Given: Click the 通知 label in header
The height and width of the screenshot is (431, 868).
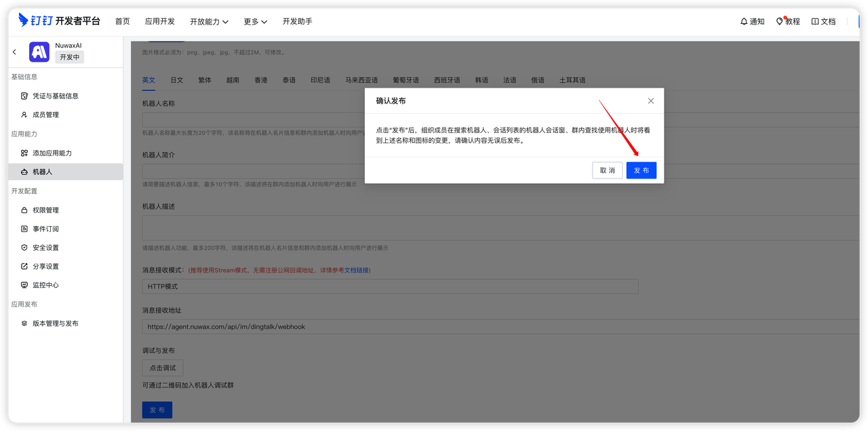Looking at the screenshot, I should click(757, 22).
